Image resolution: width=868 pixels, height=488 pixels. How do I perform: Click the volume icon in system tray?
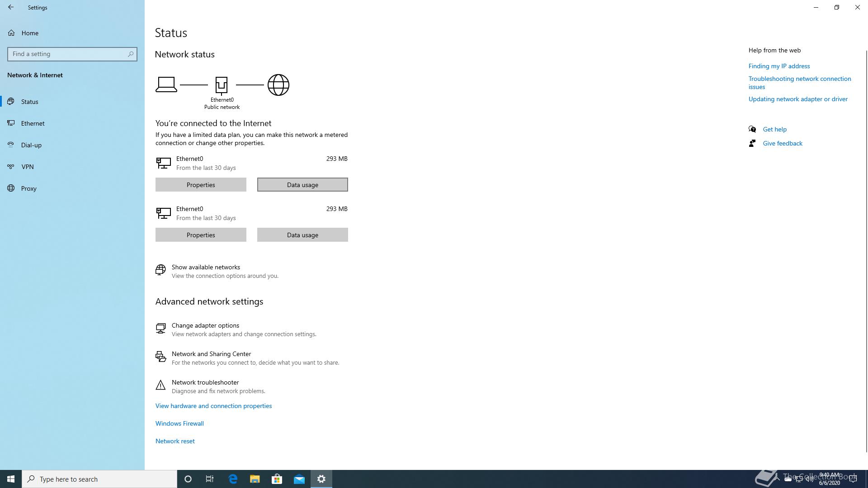[809, 479]
